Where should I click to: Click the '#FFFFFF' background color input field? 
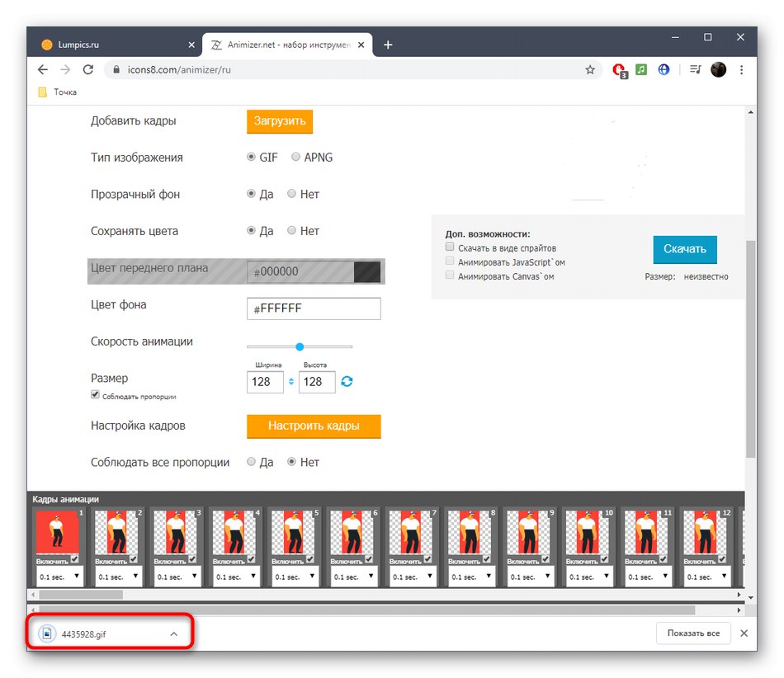point(313,308)
